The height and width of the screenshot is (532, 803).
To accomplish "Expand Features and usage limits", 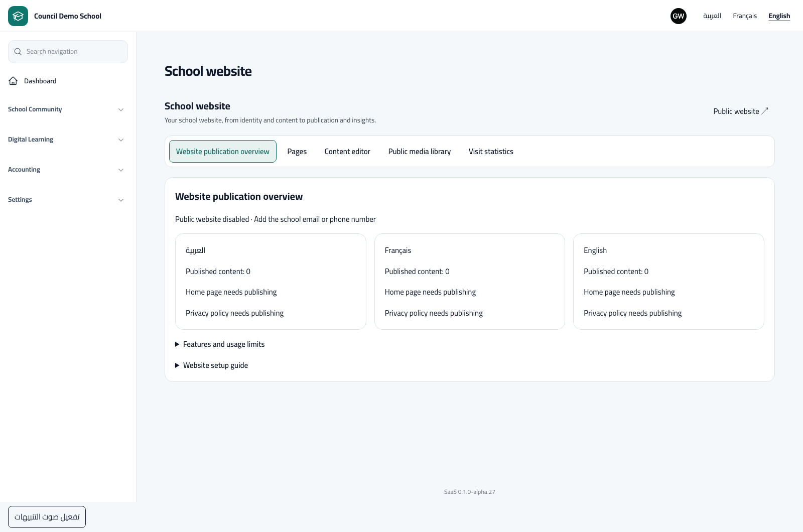I will point(220,344).
